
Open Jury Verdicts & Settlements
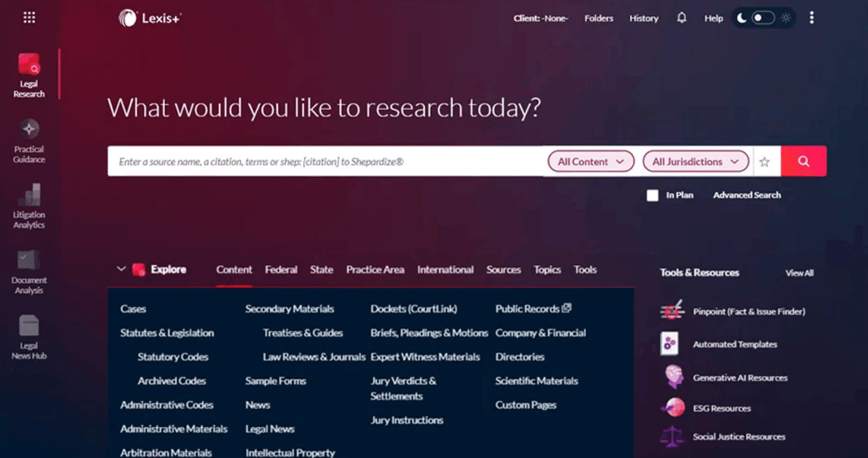coord(404,389)
